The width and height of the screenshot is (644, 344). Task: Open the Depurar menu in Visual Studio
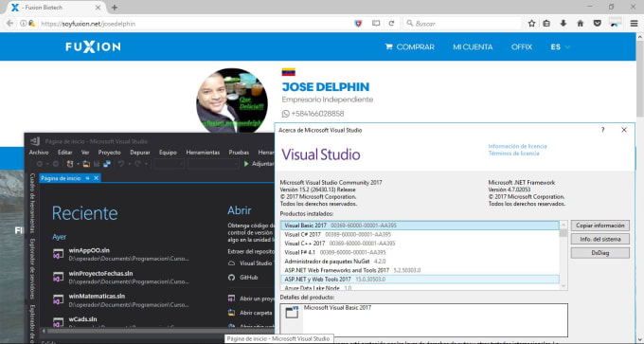tap(140, 152)
